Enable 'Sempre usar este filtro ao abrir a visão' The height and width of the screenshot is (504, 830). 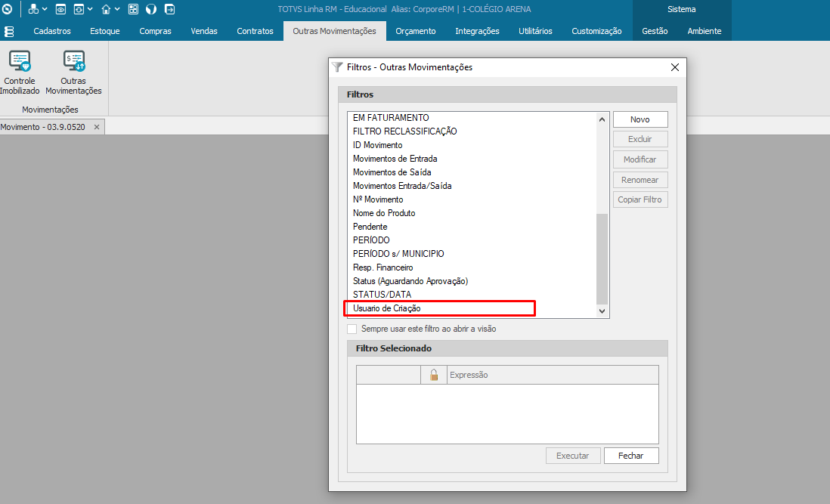[x=352, y=329]
